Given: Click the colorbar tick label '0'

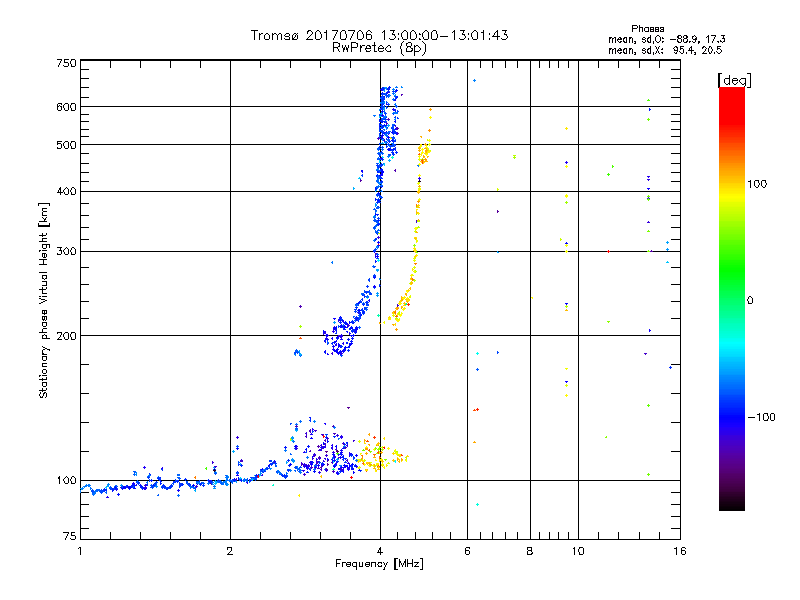Looking at the screenshot, I should (750, 301).
